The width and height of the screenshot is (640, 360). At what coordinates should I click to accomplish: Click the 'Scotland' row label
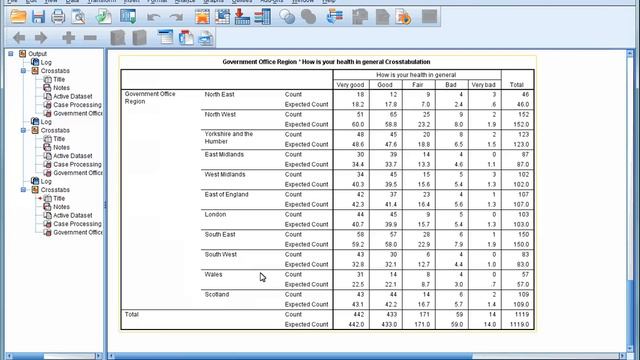[x=217, y=294]
